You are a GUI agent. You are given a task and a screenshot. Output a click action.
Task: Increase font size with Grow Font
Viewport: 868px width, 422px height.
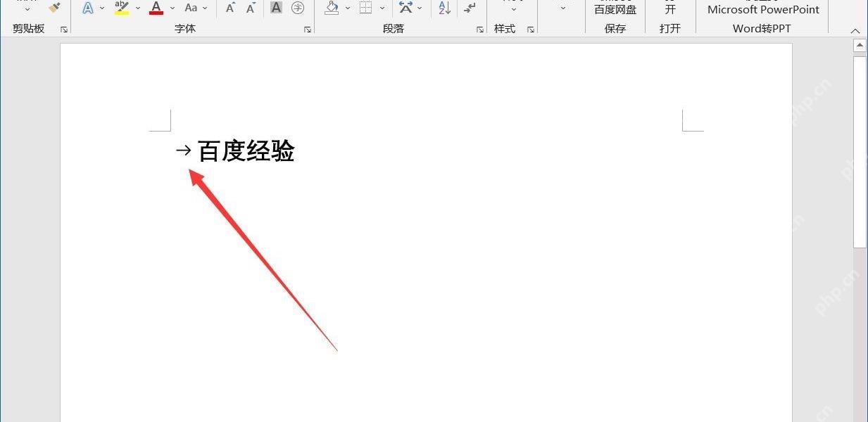230,8
